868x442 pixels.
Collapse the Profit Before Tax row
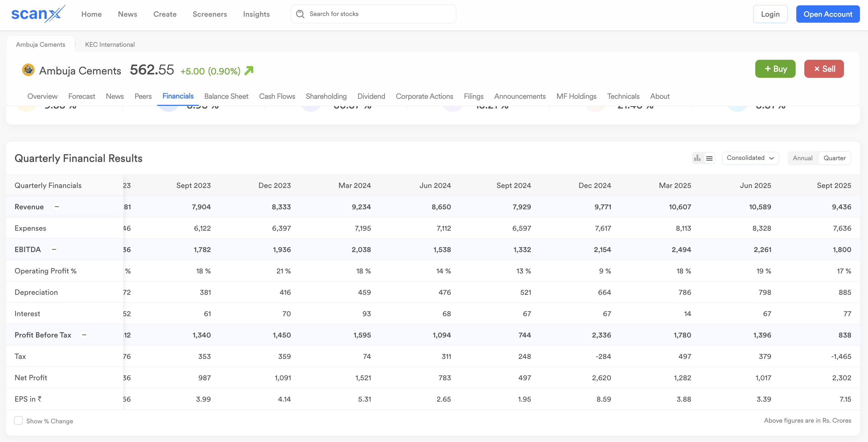(x=84, y=335)
